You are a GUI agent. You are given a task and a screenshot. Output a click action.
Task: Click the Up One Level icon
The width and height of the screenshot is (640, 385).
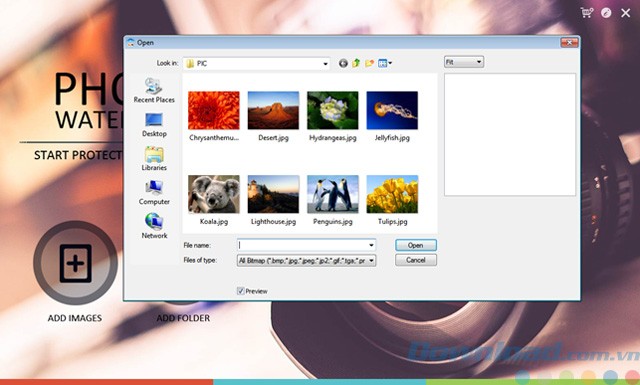click(x=356, y=63)
